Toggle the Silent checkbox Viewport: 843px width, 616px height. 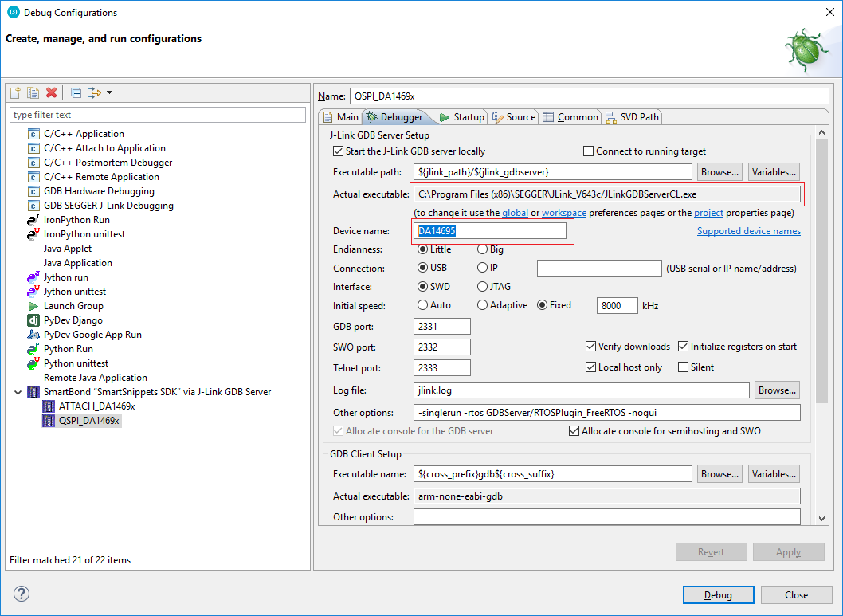click(683, 367)
